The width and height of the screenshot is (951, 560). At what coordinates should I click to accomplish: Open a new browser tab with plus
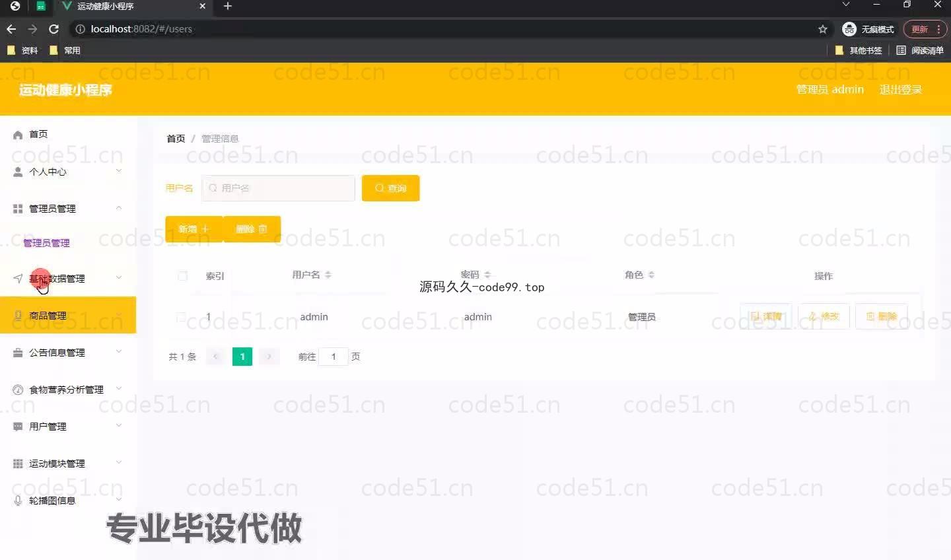point(228,6)
